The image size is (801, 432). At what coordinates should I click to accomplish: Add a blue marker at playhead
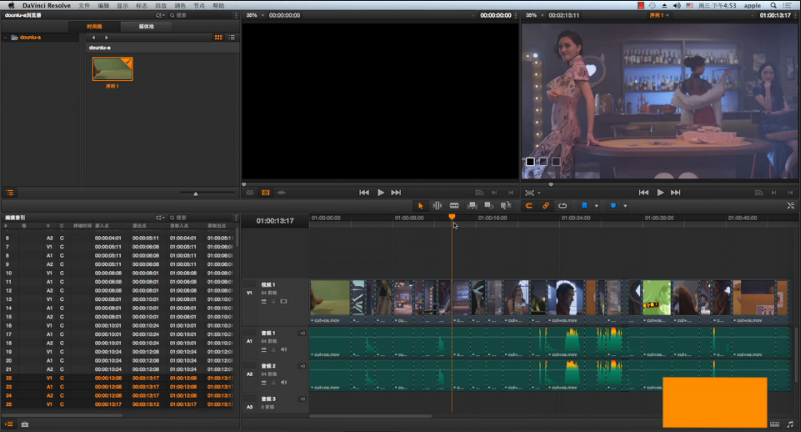(x=613, y=206)
